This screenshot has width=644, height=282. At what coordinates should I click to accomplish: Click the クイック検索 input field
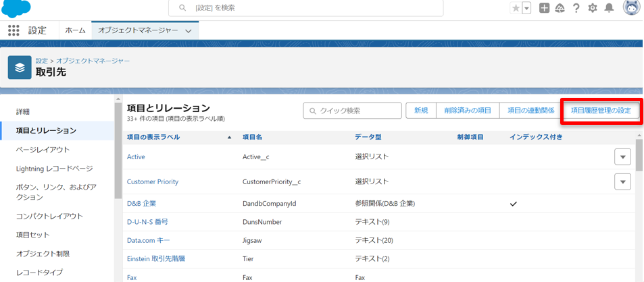coord(352,111)
